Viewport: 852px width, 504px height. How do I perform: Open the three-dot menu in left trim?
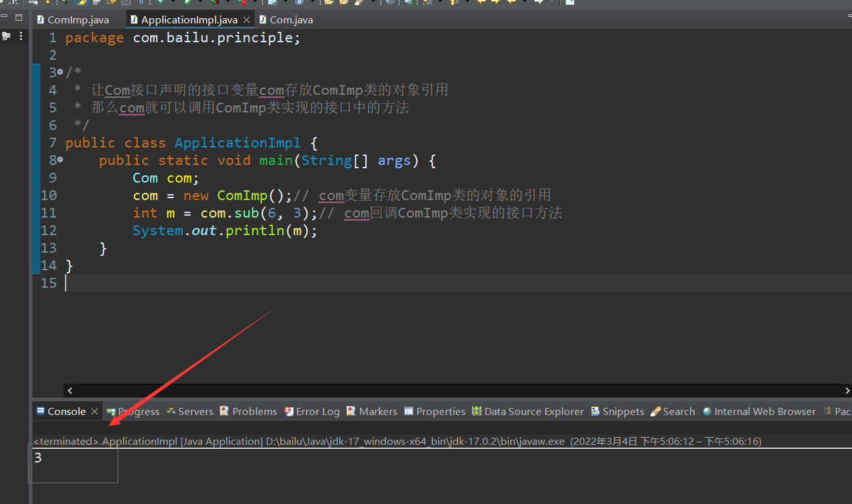click(x=21, y=36)
